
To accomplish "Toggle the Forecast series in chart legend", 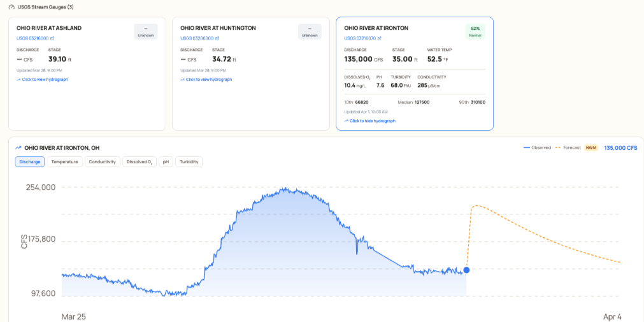I will [x=568, y=147].
